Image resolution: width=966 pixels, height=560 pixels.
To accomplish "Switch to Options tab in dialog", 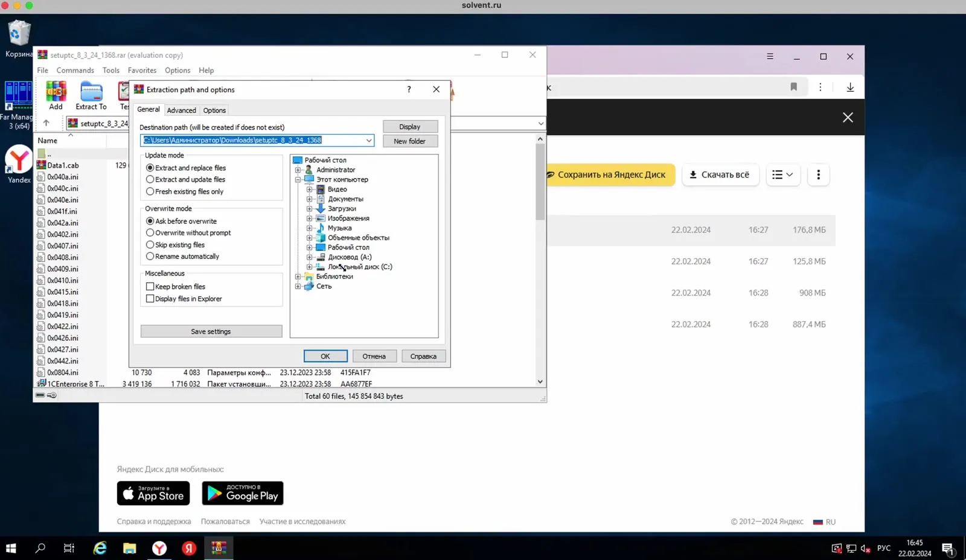I will point(214,110).
